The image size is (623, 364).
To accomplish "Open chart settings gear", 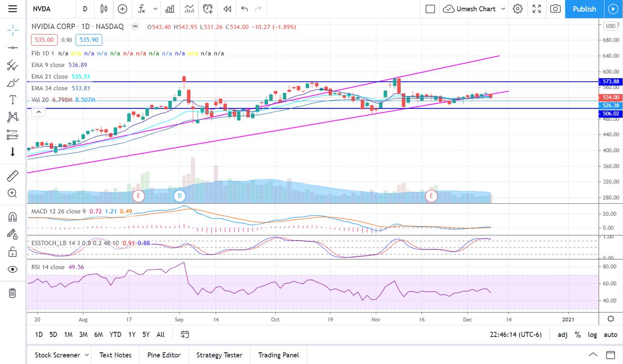I will (518, 9).
